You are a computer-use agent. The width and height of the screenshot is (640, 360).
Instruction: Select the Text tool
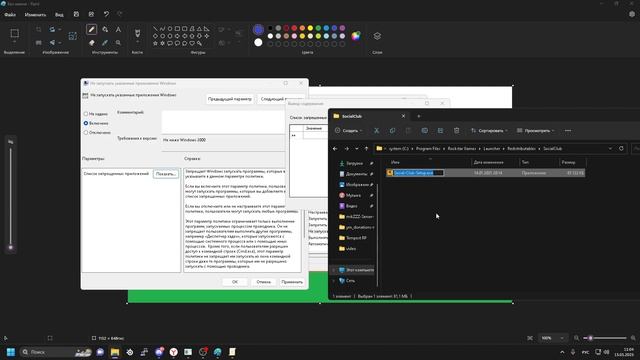tap(118, 29)
